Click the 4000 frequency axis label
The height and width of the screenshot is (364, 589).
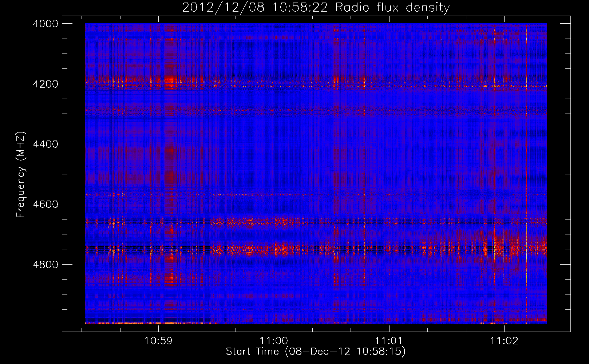(x=46, y=24)
